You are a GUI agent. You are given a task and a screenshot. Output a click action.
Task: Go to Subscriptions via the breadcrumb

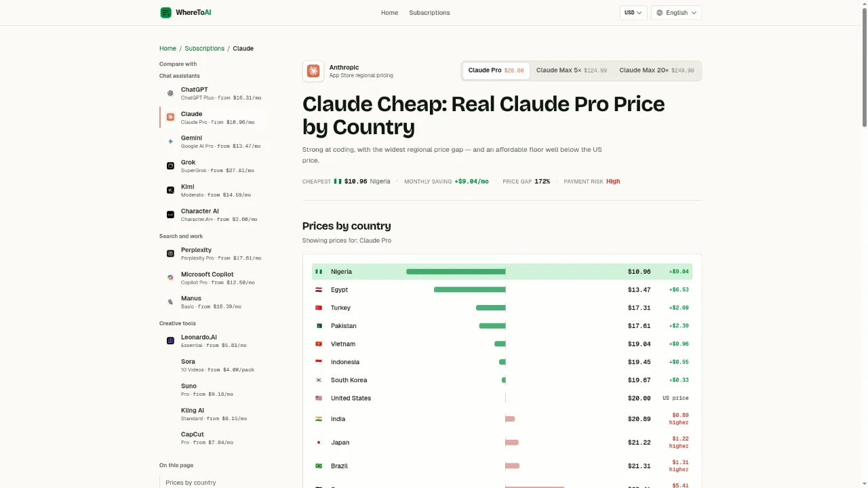(x=204, y=49)
